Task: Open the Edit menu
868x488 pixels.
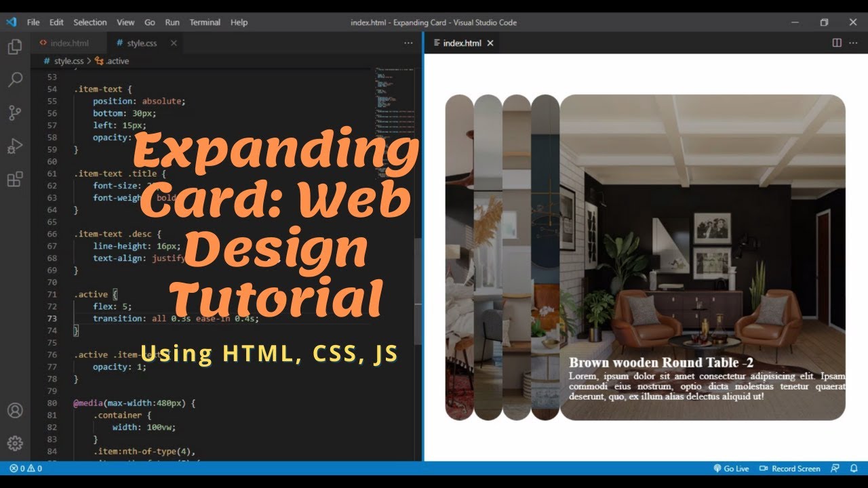Action: pyautogui.click(x=56, y=22)
